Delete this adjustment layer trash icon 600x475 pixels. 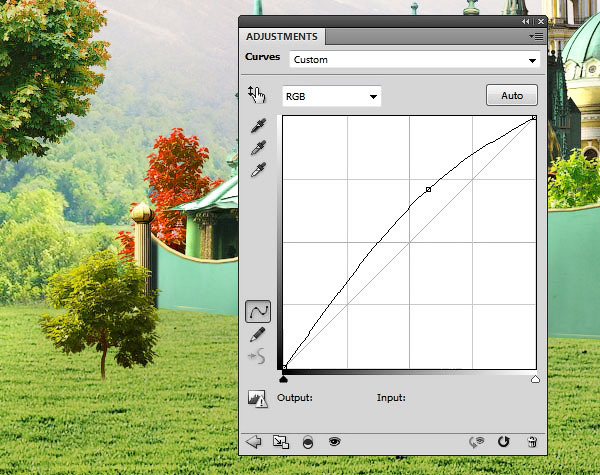click(532, 442)
